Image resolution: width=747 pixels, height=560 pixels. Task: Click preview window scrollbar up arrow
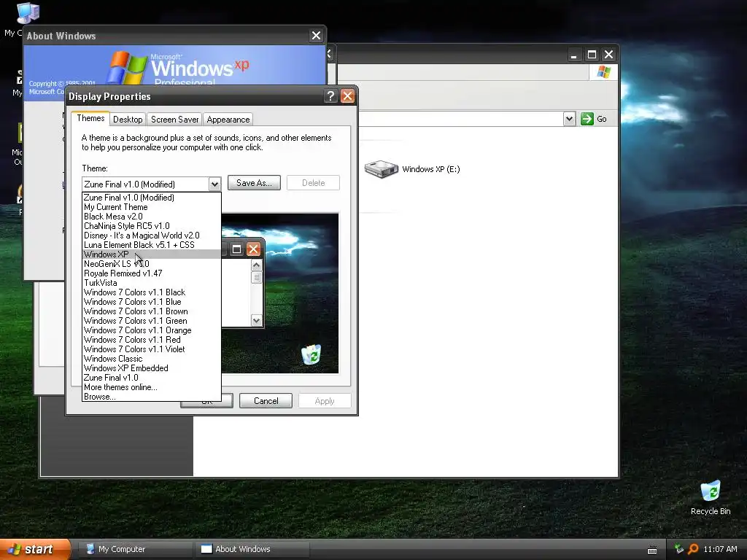click(256, 265)
